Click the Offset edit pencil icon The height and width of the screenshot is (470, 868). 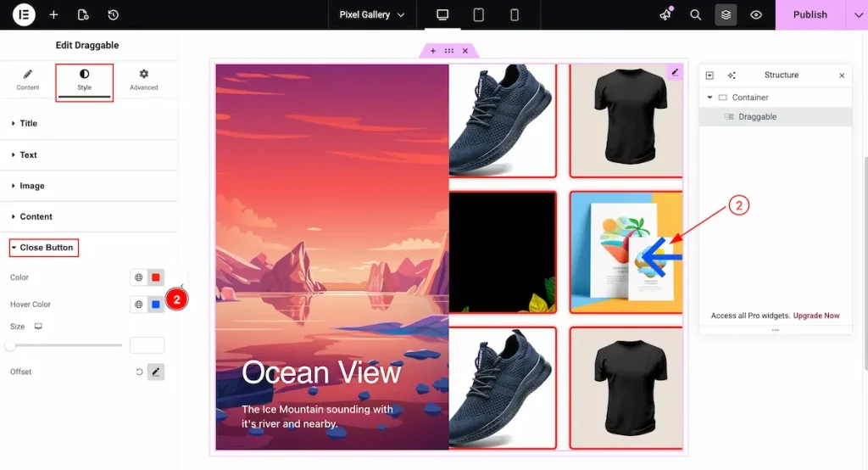pyautogui.click(x=155, y=372)
